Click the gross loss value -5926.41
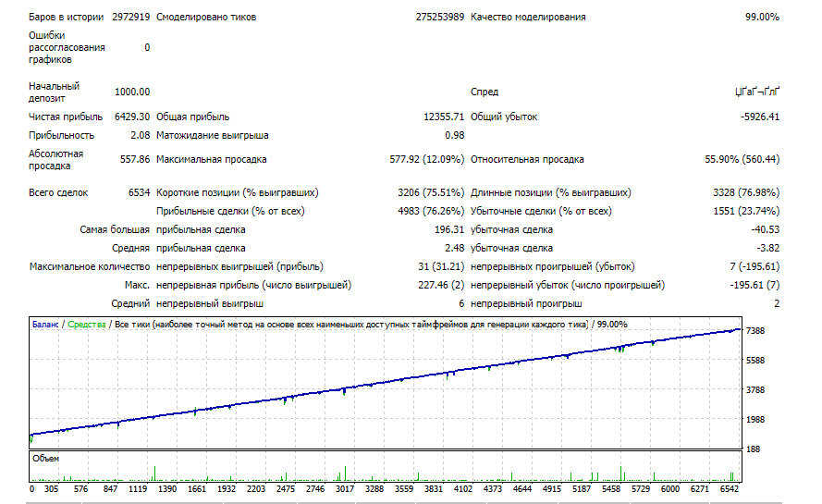The width and height of the screenshot is (822, 504). pos(760,117)
